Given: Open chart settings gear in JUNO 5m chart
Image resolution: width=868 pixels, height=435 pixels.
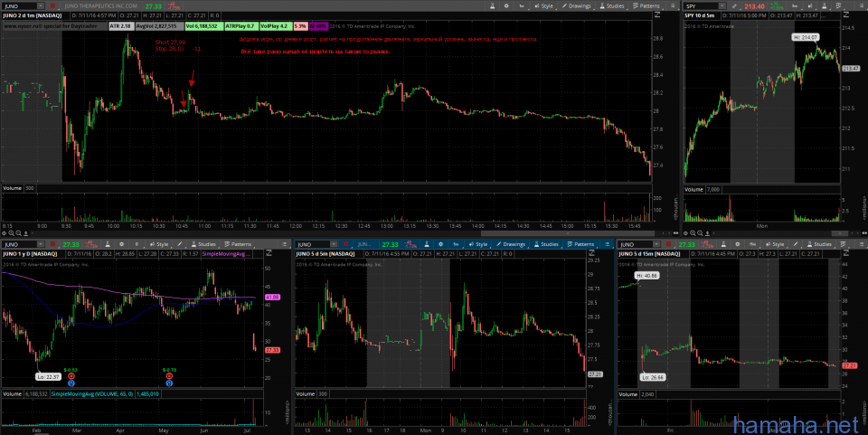Looking at the screenshot, I should point(440,244).
